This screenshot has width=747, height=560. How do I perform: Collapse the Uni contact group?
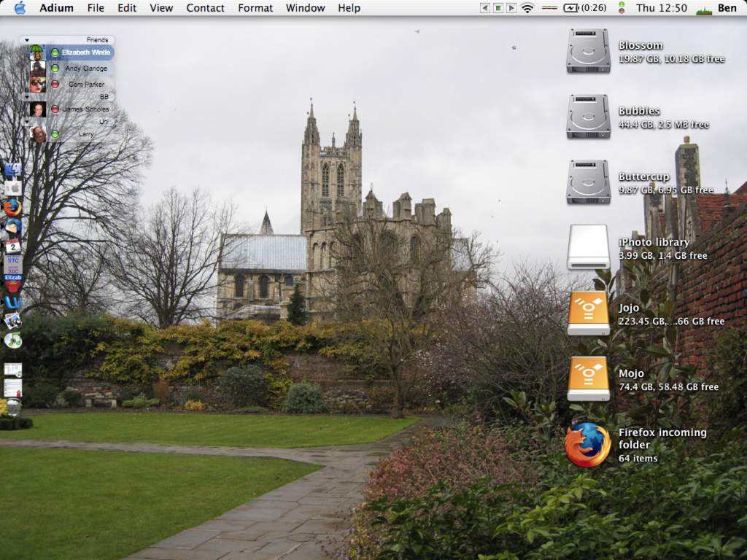pyautogui.click(x=27, y=122)
